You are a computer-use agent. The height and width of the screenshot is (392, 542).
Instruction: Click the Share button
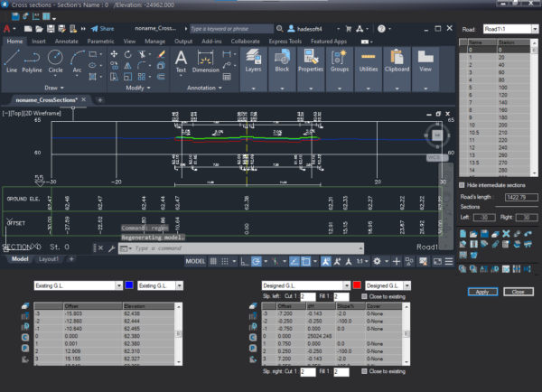pos(102,29)
